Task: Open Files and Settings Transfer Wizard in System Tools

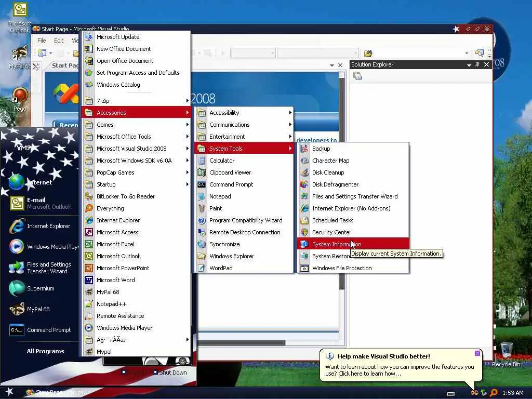Action: tap(353, 196)
